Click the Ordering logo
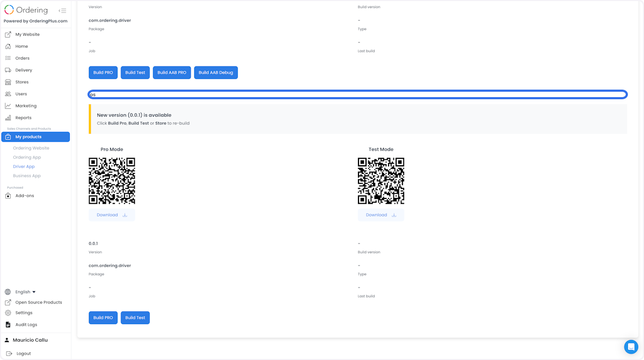 [26, 10]
